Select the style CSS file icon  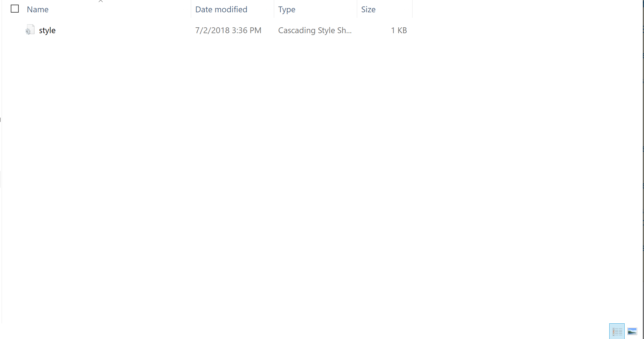click(x=30, y=30)
